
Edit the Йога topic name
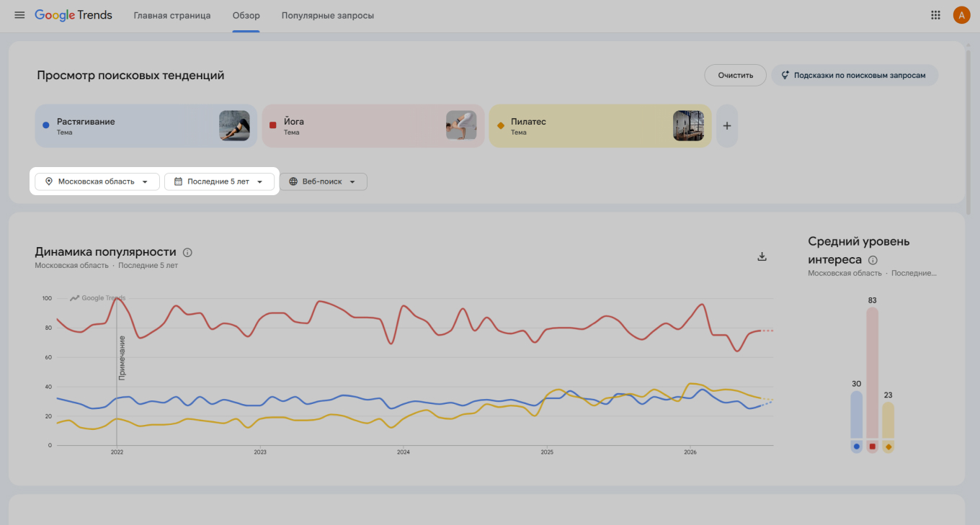pos(294,122)
